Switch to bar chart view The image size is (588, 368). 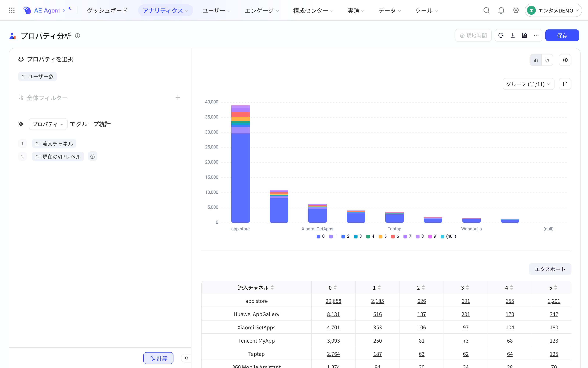[x=535, y=60]
